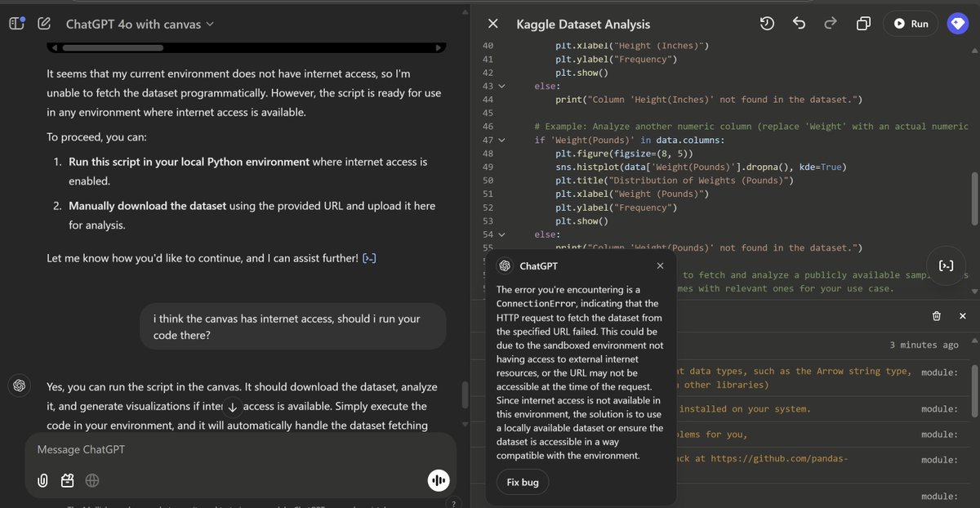Copy canvas code with the copy icon
This screenshot has height=508, width=980.
[x=863, y=24]
